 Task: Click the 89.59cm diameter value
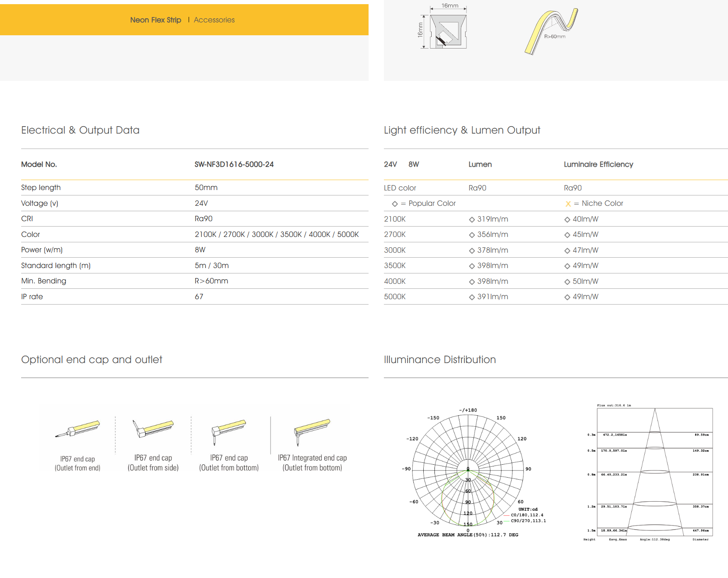pos(701,435)
